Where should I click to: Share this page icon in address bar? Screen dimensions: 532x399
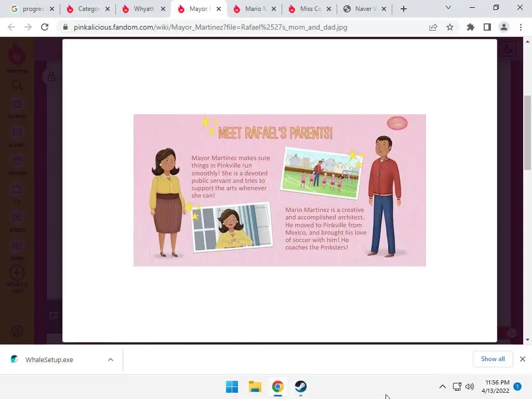pos(433,27)
